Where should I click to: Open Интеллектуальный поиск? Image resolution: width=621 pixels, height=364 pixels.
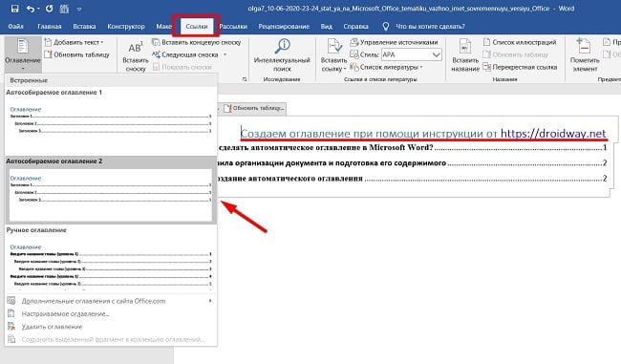click(282, 55)
